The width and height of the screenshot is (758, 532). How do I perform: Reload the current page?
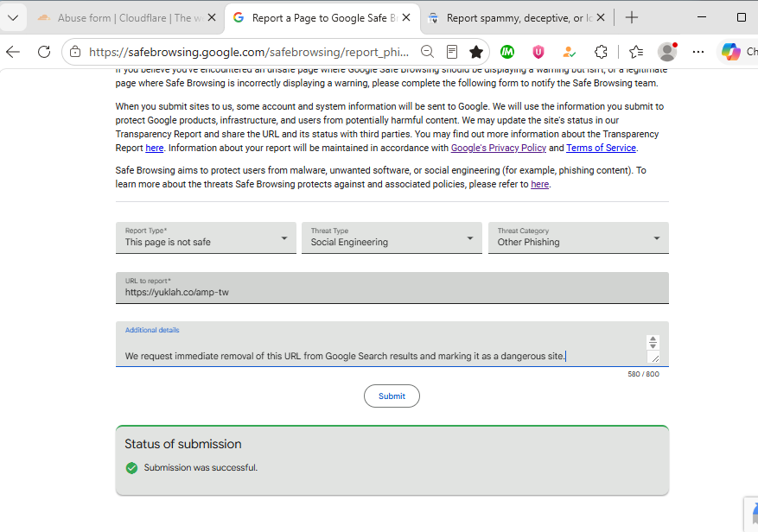(x=44, y=52)
